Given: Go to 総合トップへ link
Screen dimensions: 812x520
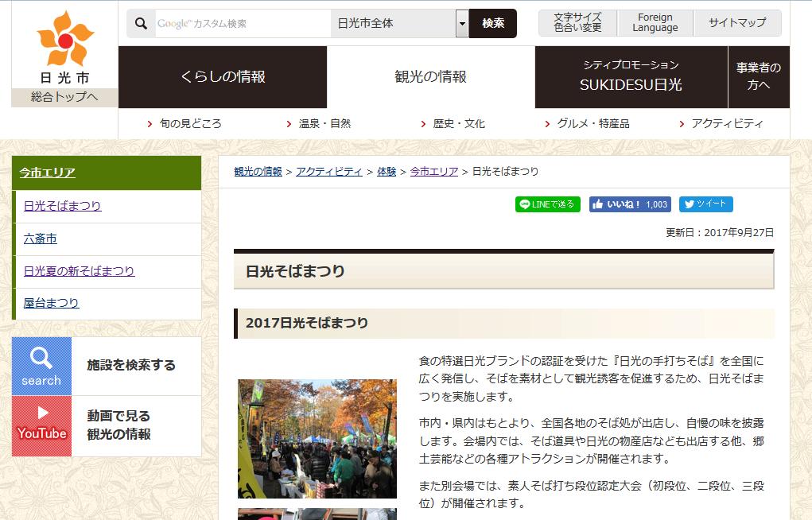Looking at the screenshot, I should click(x=64, y=97).
